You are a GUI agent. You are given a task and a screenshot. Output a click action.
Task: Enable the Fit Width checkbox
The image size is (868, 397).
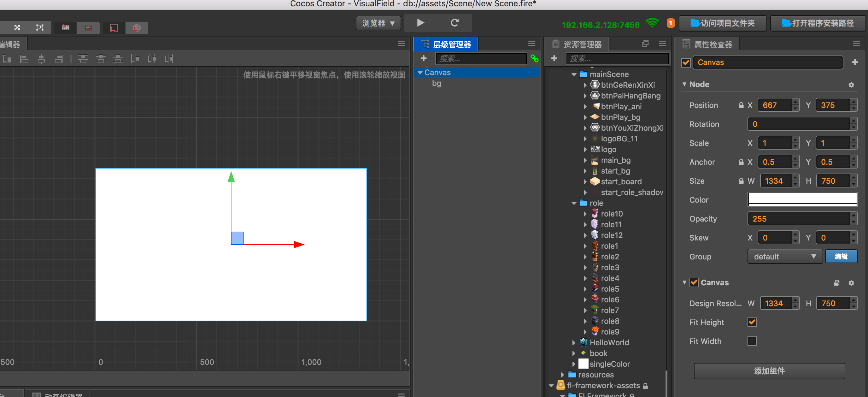(x=752, y=341)
